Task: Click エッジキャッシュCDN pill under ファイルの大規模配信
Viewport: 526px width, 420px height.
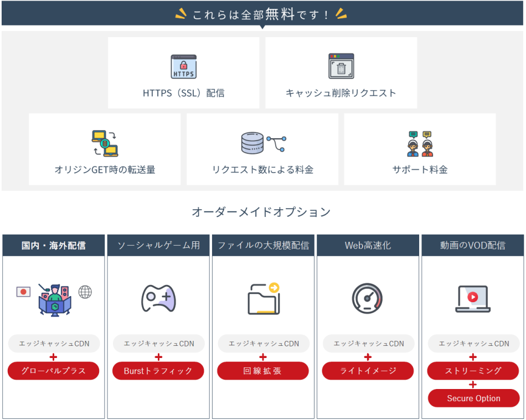Action: coord(264,344)
